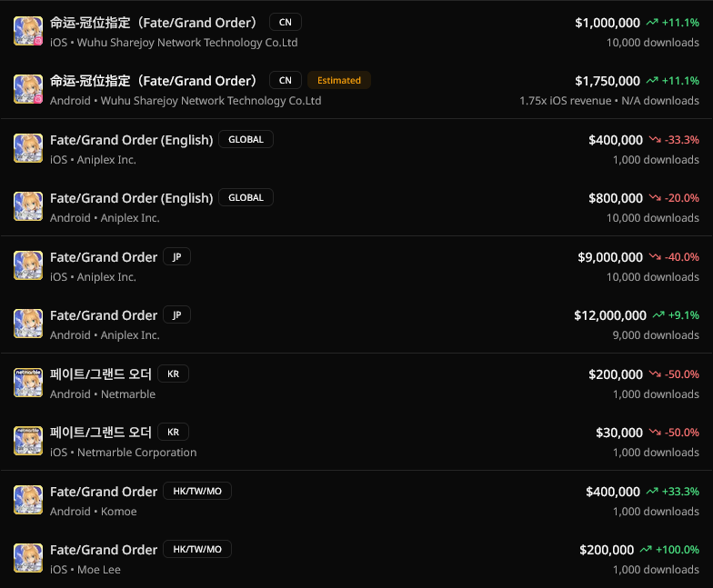Click 'Android • Wuhu Sharejoy Network Technology Co.Ltd' subtitle

[186, 100]
